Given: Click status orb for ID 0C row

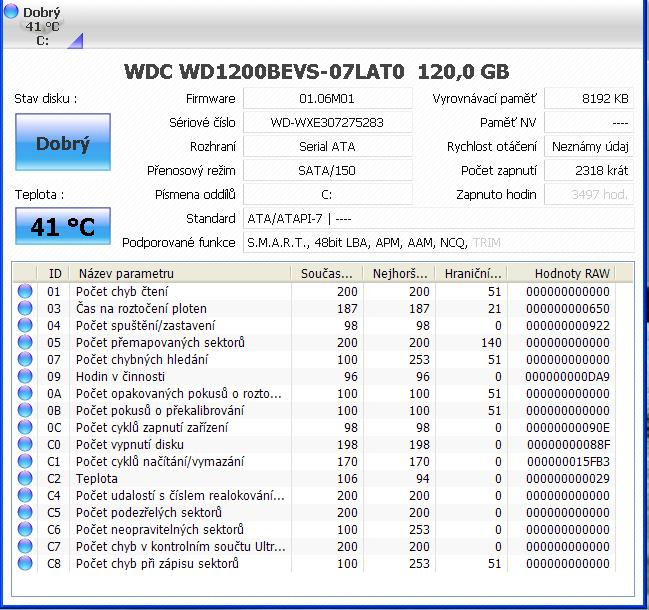Looking at the screenshot, I should coord(25,427).
